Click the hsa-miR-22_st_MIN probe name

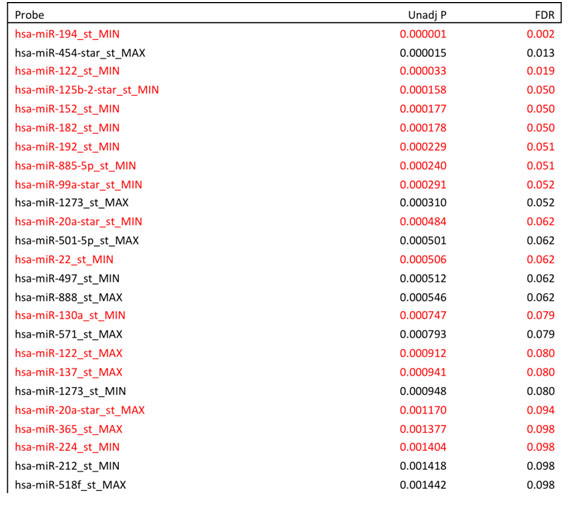[64, 259]
